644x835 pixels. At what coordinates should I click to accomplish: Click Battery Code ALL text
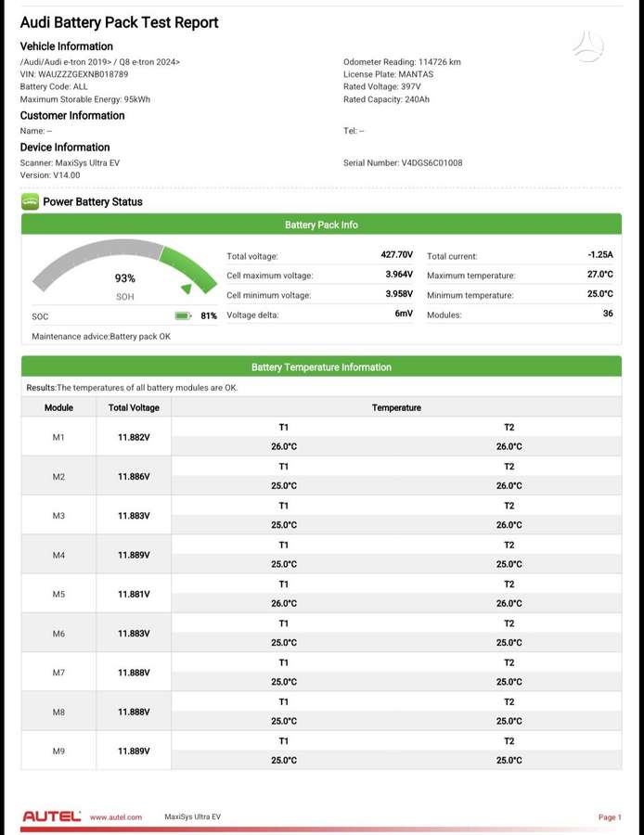[x=54, y=86]
